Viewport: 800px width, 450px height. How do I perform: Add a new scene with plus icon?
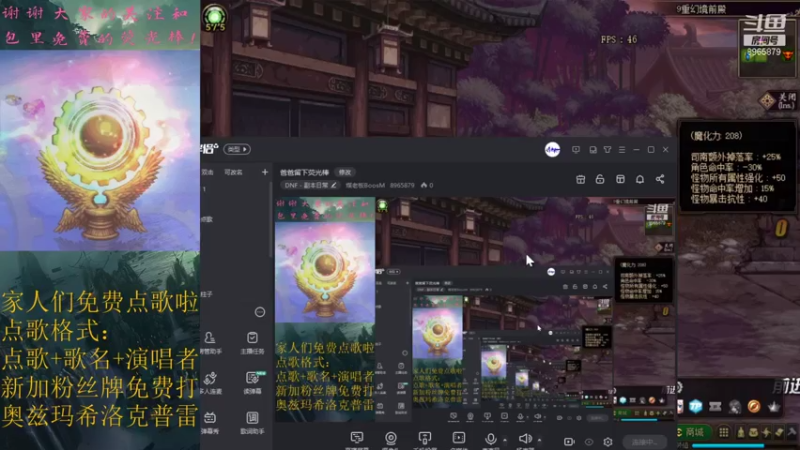pos(264,172)
